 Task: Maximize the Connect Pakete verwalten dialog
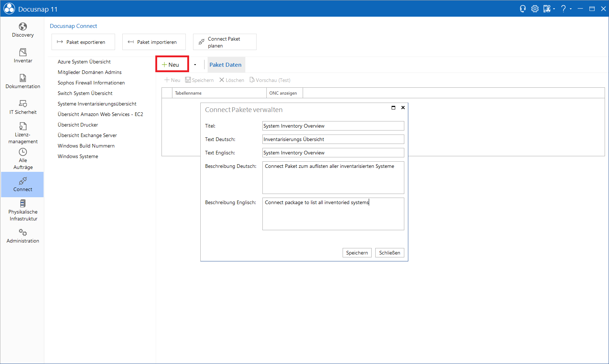pos(393,108)
